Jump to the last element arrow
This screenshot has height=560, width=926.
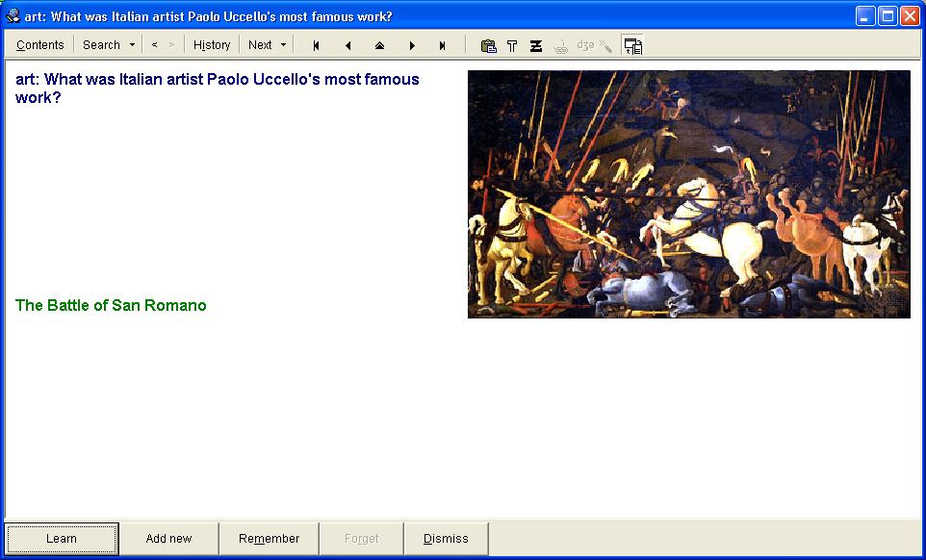click(443, 45)
